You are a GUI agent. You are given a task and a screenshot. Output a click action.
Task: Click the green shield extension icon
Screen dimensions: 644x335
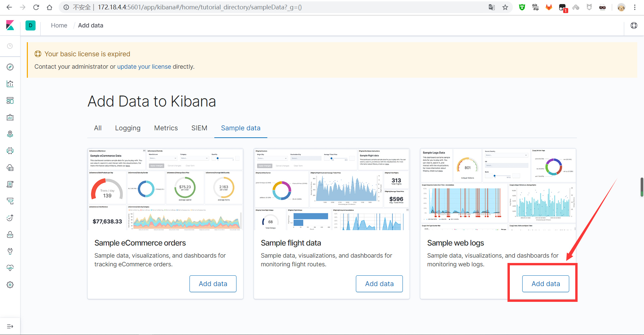522,7
